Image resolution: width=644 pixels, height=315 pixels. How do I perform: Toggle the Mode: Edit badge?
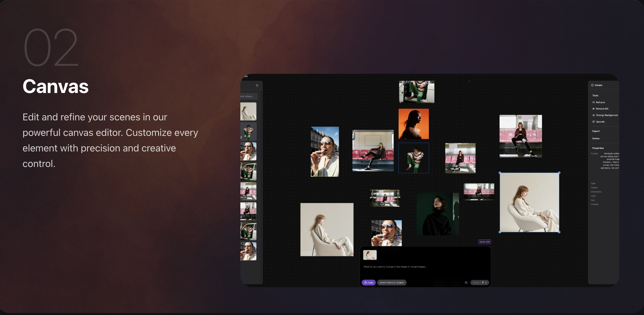tap(484, 242)
